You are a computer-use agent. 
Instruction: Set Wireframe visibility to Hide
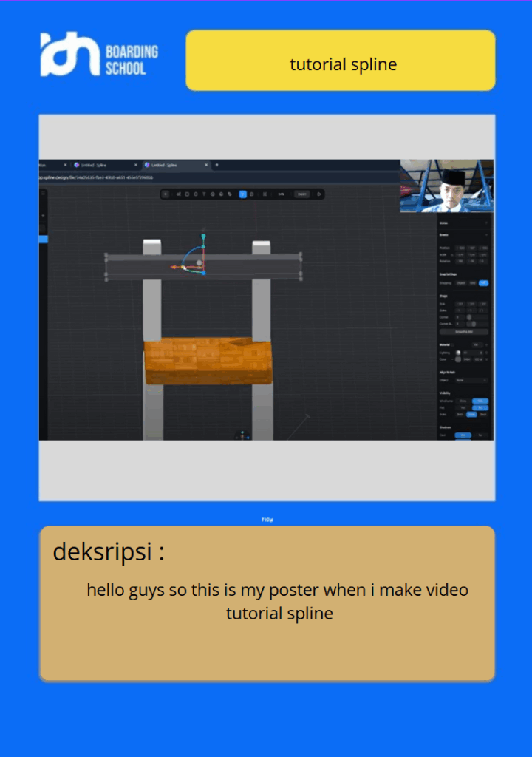(480, 401)
